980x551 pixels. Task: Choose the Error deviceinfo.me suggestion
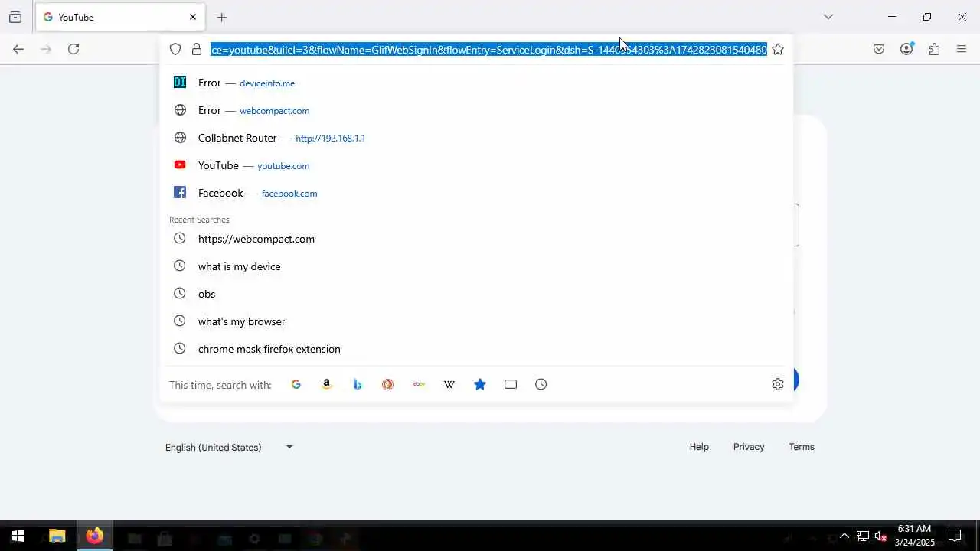point(476,83)
